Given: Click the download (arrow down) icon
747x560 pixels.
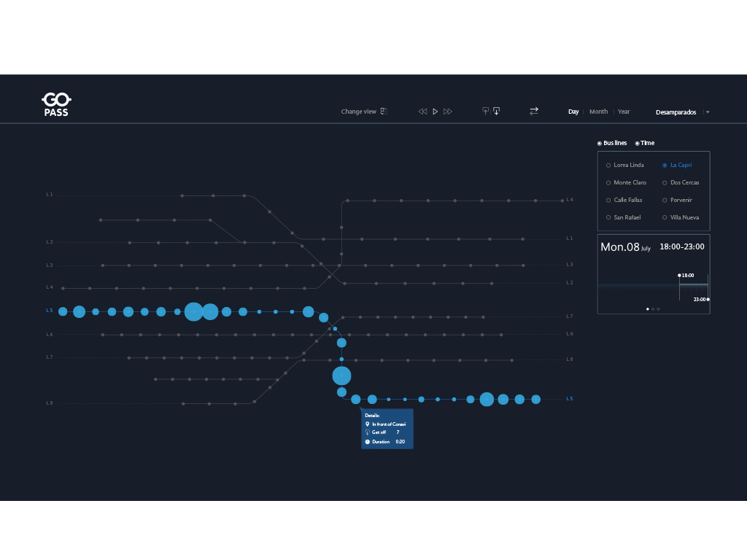Looking at the screenshot, I should click(x=497, y=111).
